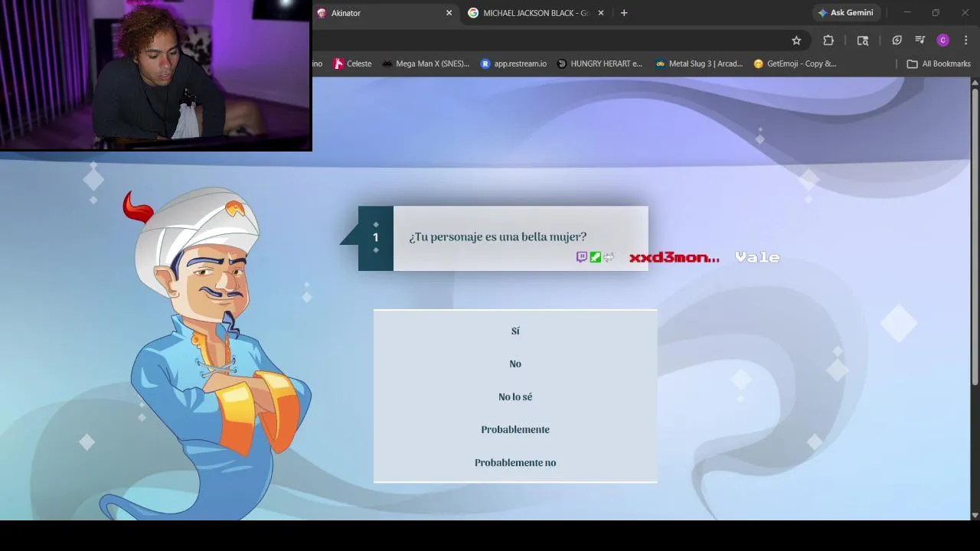Image resolution: width=980 pixels, height=551 pixels.
Task: Bookmark this page with the star icon
Action: point(796,41)
